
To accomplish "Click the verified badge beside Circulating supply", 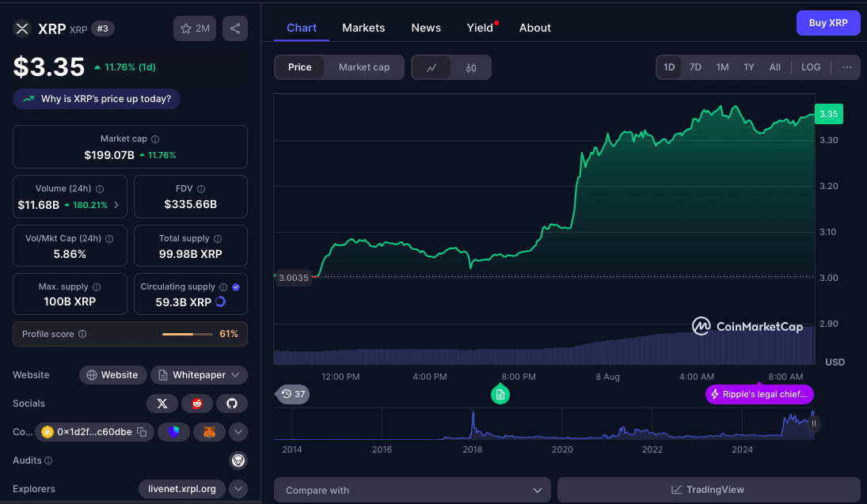I will click(236, 287).
